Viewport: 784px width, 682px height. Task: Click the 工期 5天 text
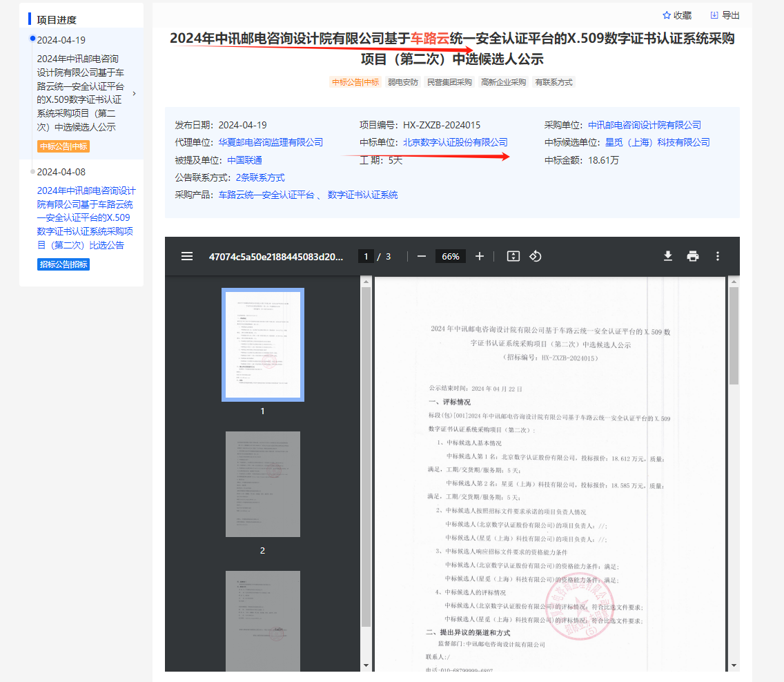tap(381, 161)
